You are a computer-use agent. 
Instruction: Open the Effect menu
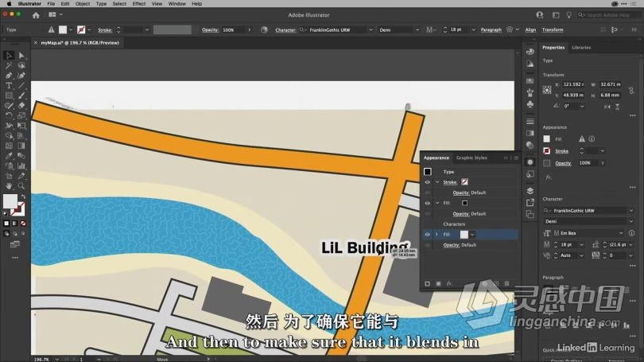tap(139, 4)
